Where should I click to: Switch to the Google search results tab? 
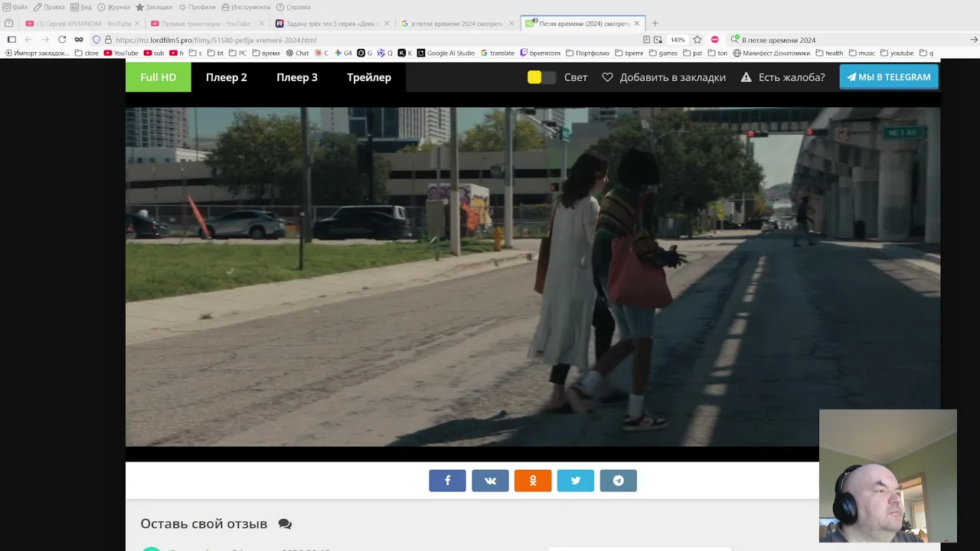click(x=457, y=24)
